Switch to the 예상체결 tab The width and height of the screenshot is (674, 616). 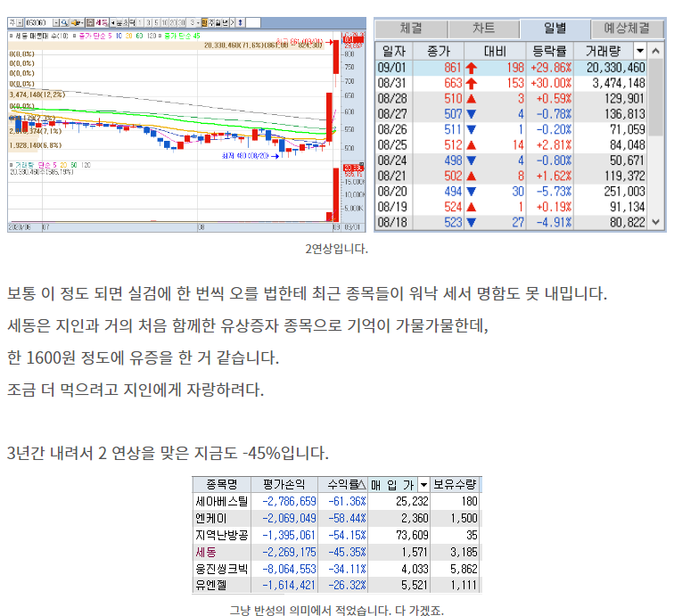627,29
